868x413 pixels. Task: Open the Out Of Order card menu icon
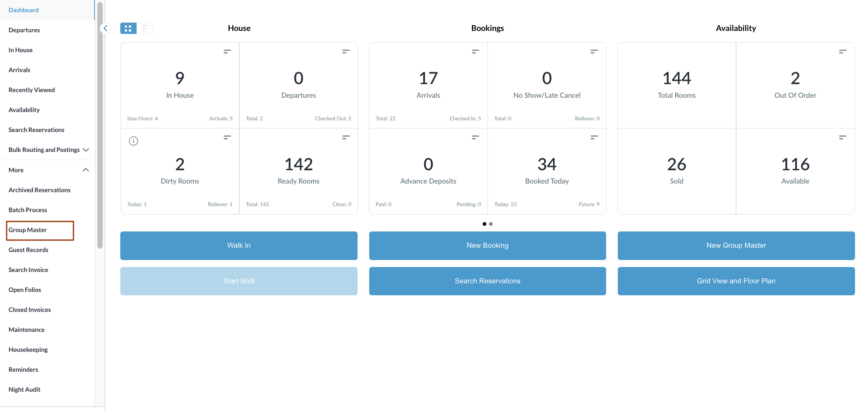click(x=842, y=52)
